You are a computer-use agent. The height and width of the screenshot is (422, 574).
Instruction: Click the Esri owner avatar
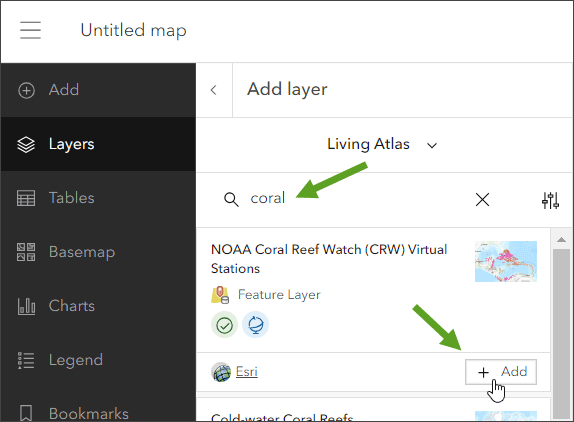(x=221, y=372)
